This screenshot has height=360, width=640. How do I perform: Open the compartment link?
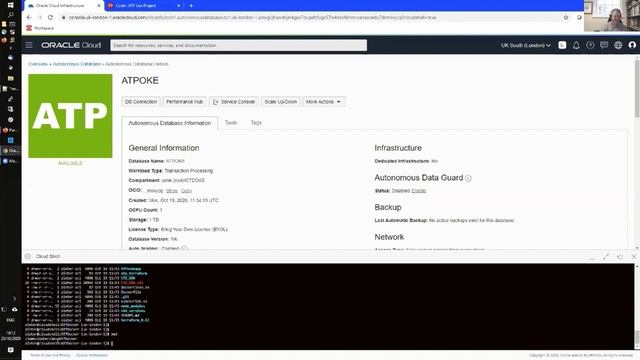point(183,180)
